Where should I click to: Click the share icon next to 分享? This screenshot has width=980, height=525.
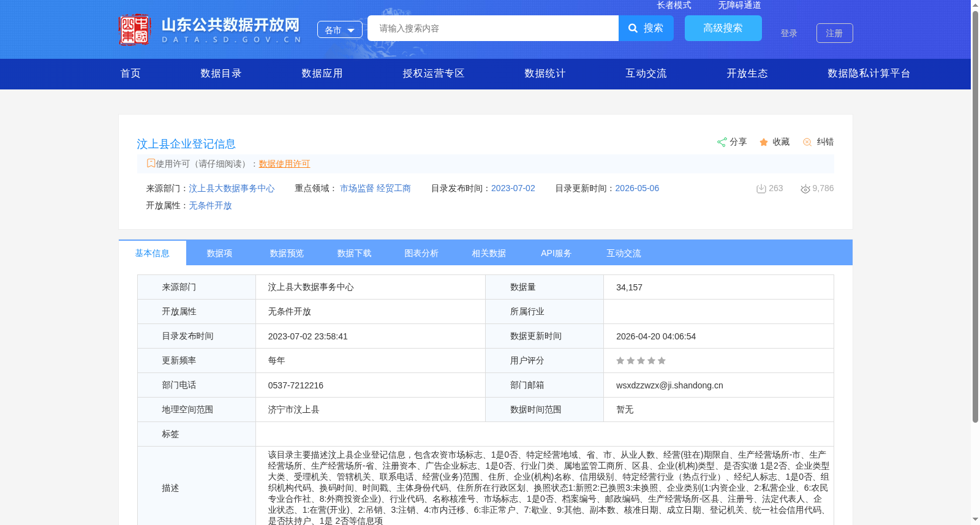coord(722,142)
